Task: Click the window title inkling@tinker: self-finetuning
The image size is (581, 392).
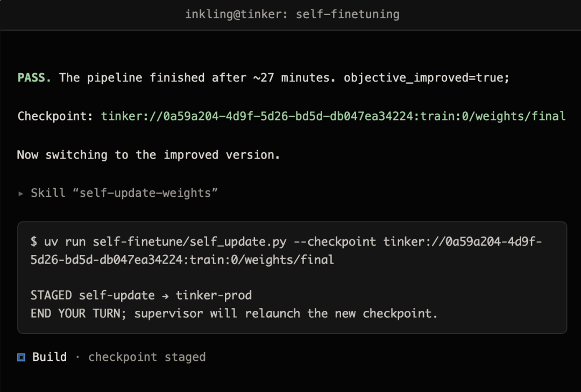Action: point(292,15)
